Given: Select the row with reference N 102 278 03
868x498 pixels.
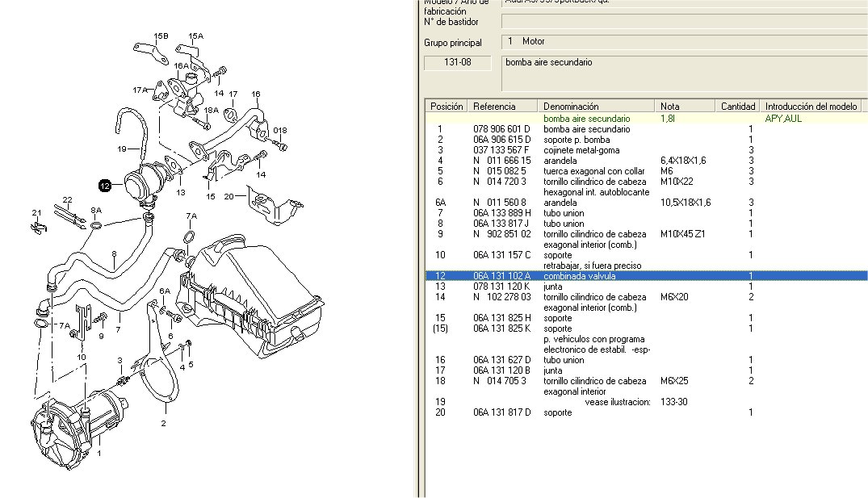Looking at the screenshot, I should [646, 302].
